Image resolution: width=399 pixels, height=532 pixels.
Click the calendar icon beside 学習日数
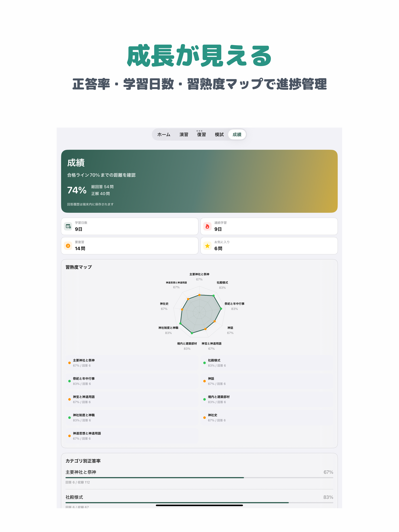click(x=68, y=226)
